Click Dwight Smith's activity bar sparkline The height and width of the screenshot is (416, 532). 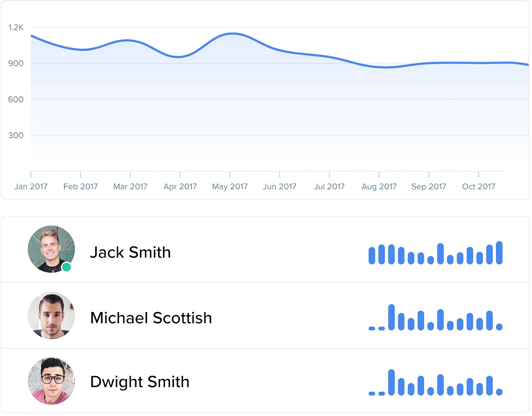coord(435,383)
